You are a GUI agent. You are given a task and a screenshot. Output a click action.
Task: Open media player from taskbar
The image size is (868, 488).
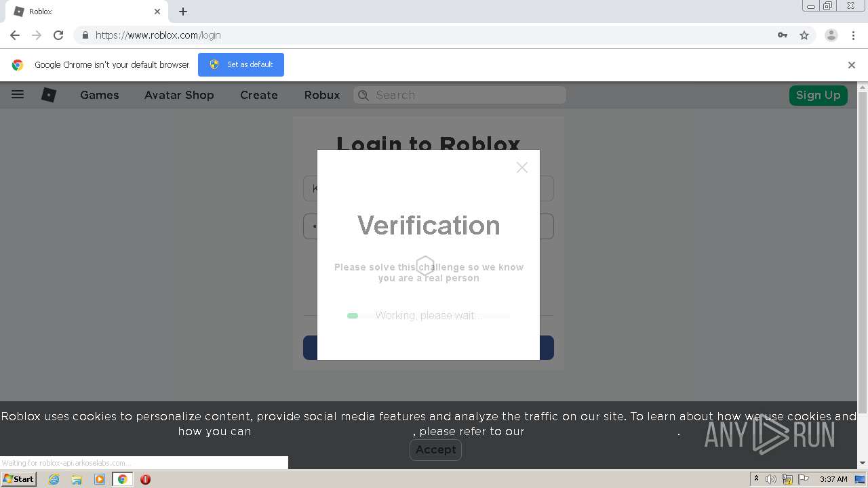click(100, 479)
